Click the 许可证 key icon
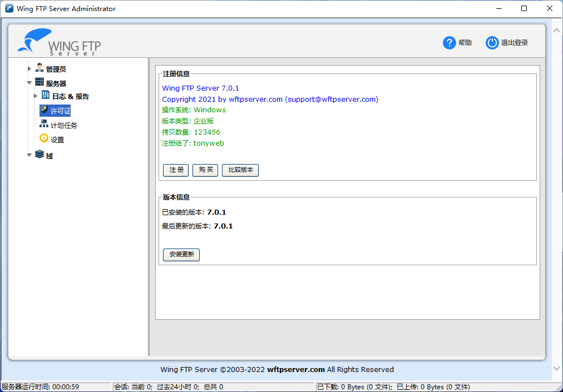Screen dimensions: 563x392 click(46, 111)
